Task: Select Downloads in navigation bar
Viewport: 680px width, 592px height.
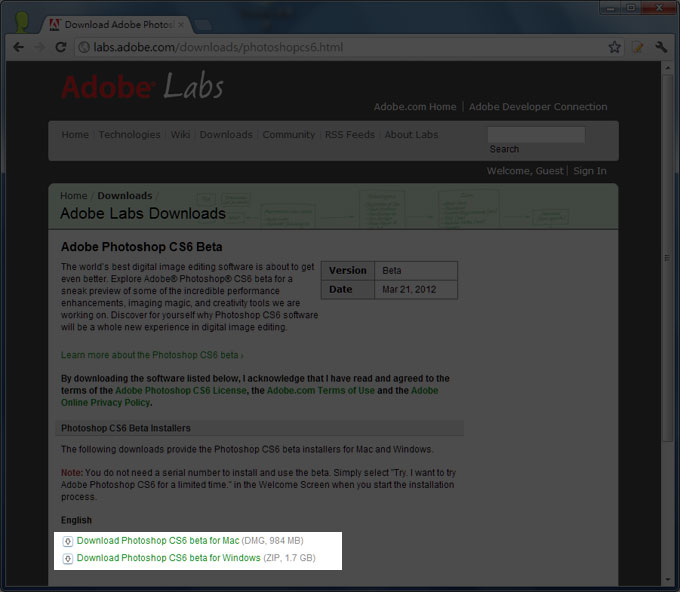Action: 226,134
